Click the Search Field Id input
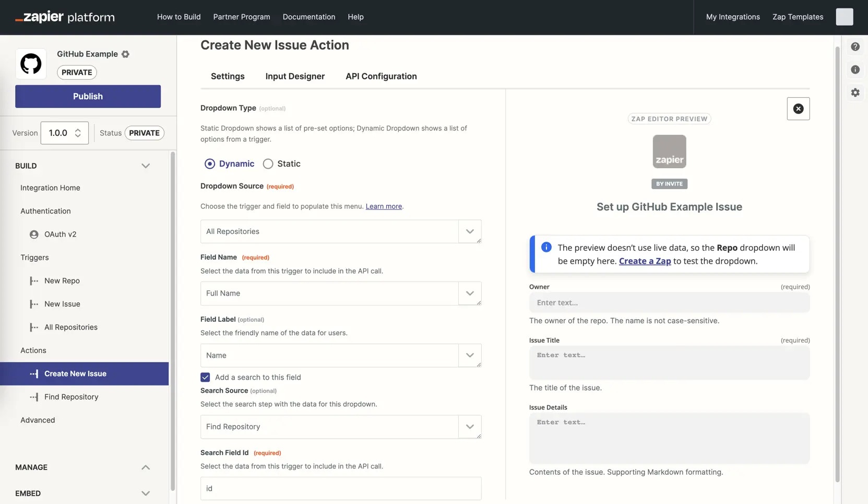The image size is (868, 504). 341,489
